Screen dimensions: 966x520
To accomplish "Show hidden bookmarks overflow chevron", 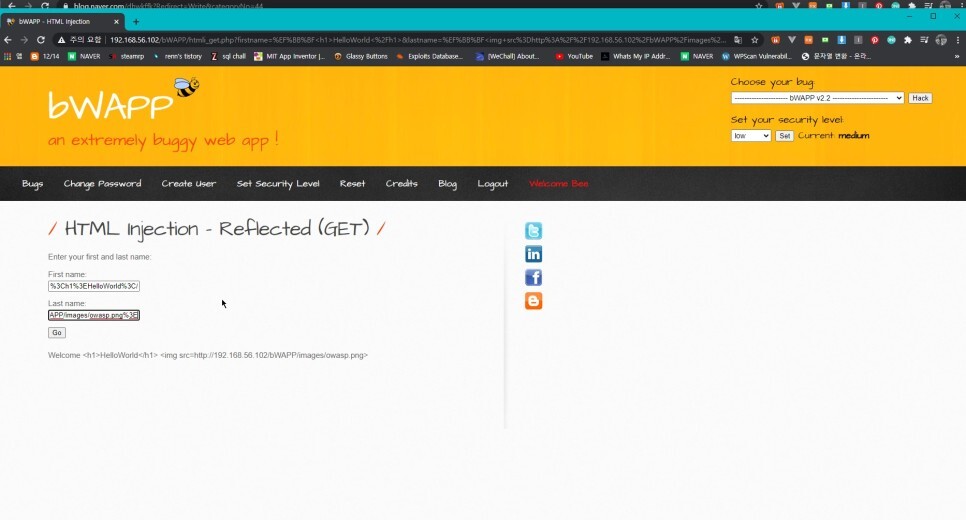I will click(x=957, y=56).
